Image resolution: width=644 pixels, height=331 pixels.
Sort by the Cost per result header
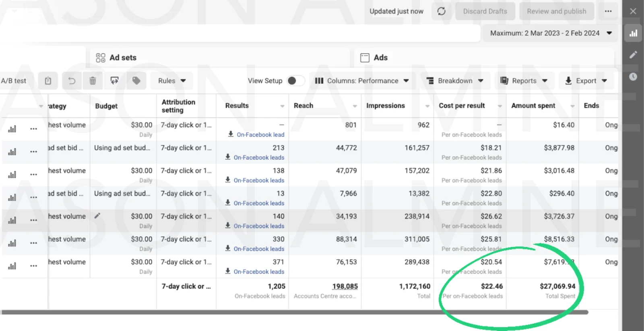(470, 106)
